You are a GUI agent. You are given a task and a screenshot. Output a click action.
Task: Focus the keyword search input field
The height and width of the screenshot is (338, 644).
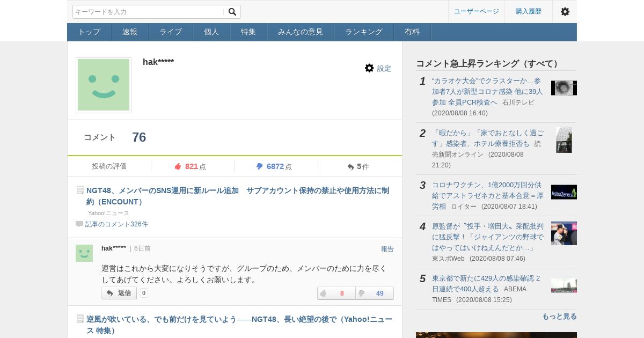coord(149,12)
